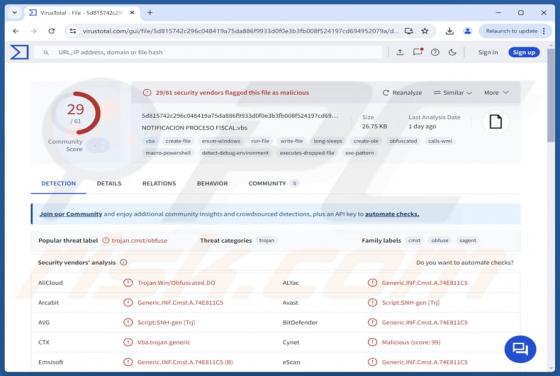Click the info icon beside Security vendors' analysis
This screenshot has width=560, height=376.
tap(124, 262)
